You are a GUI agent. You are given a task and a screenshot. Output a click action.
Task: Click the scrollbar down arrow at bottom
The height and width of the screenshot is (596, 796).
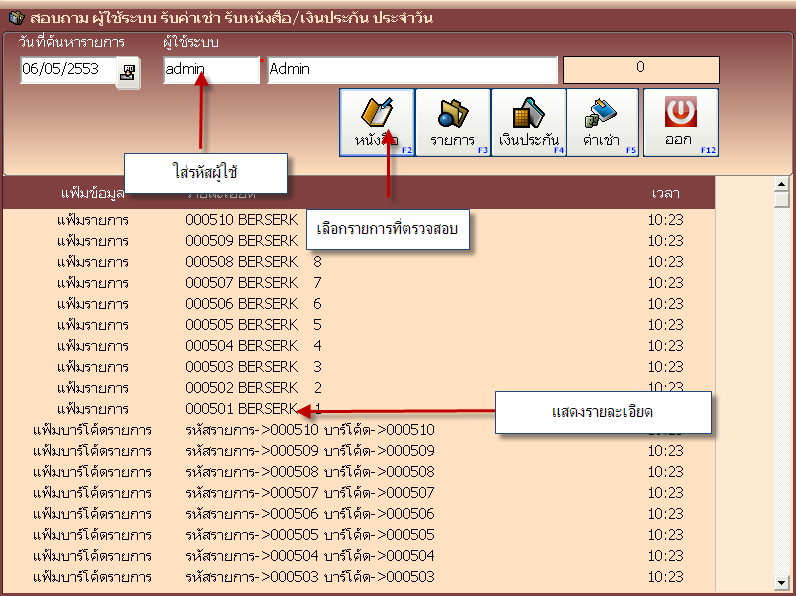tap(782, 582)
